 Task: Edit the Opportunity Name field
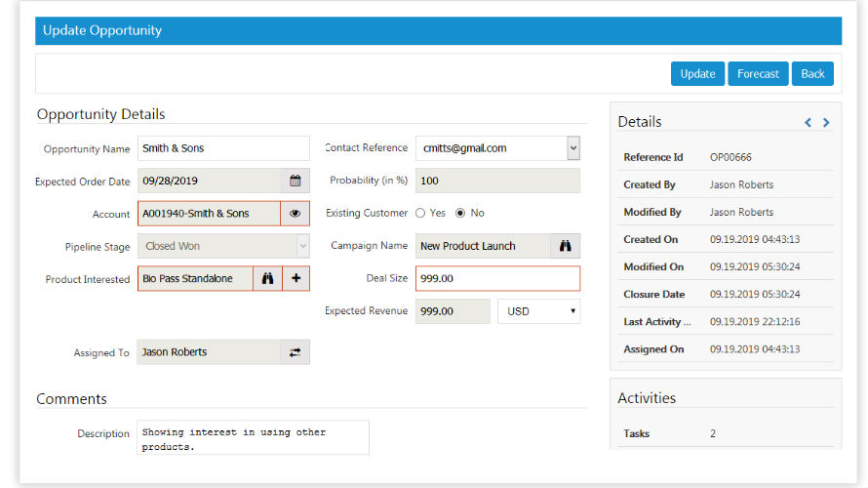[223, 148]
